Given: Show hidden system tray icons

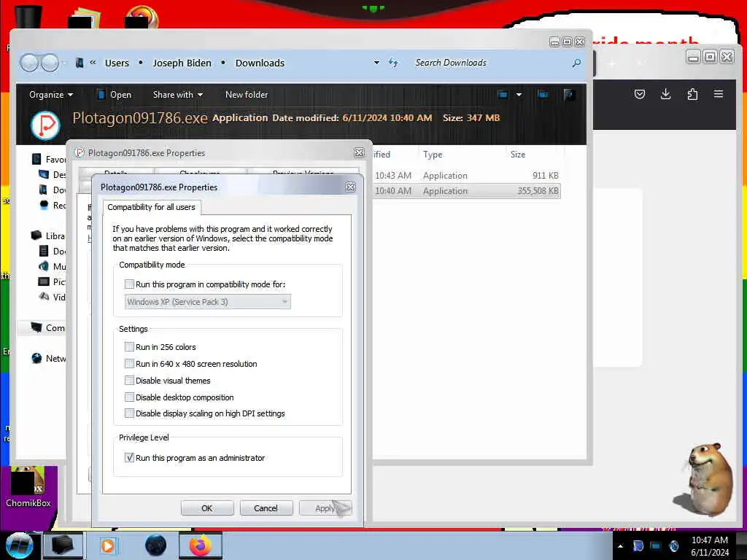Looking at the screenshot, I should 620,546.
